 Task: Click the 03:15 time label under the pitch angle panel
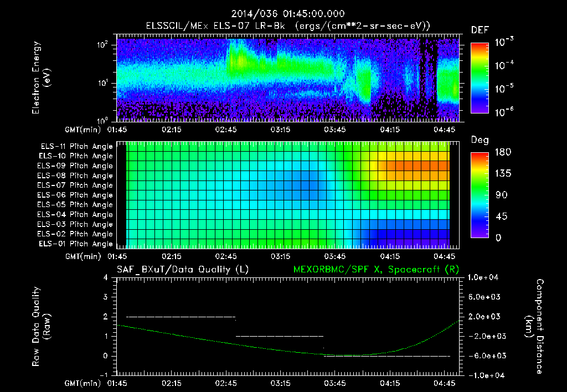(x=281, y=256)
